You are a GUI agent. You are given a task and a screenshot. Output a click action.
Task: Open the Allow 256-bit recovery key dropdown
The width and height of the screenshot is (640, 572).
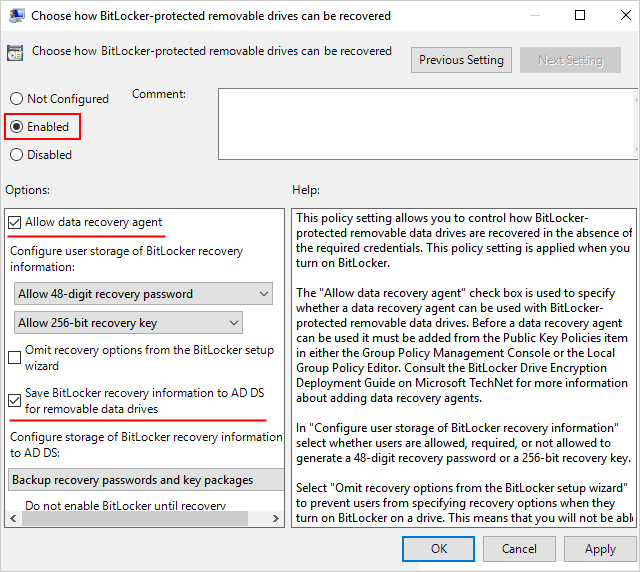click(128, 323)
